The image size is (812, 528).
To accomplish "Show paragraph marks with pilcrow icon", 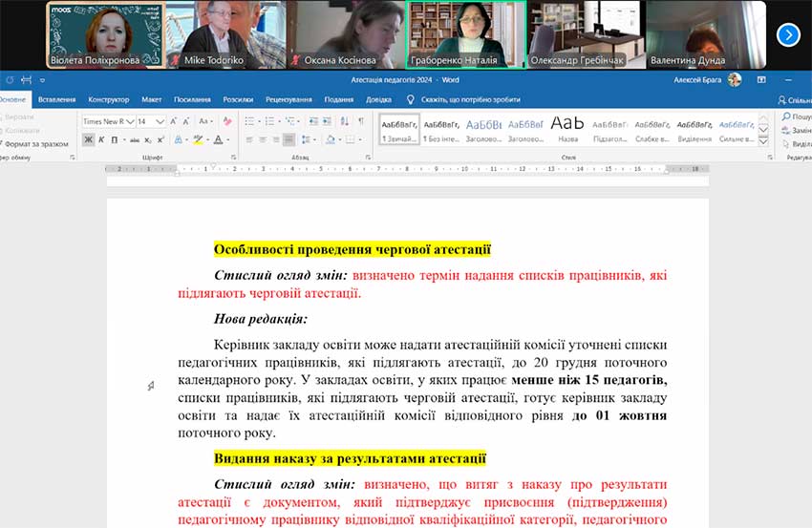I will [x=360, y=121].
